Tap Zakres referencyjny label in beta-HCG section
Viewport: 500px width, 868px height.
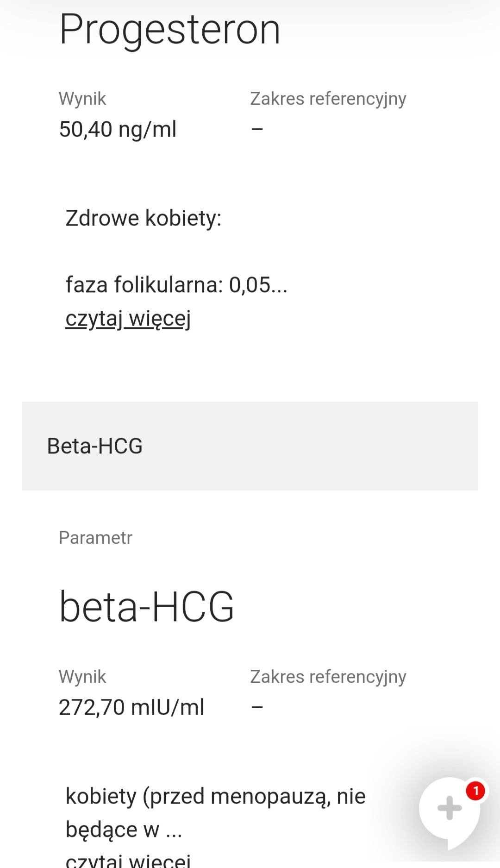point(328,677)
